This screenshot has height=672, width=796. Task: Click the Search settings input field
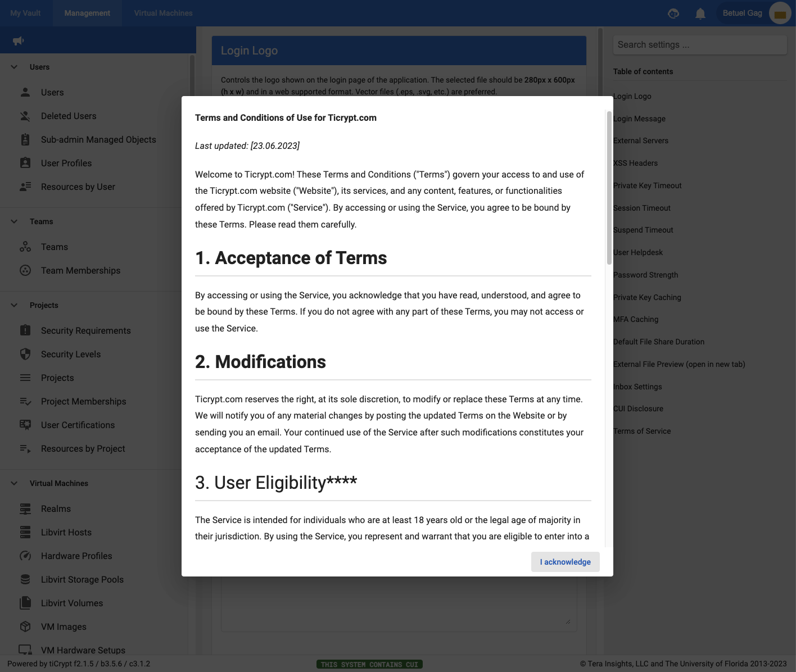point(699,45)
